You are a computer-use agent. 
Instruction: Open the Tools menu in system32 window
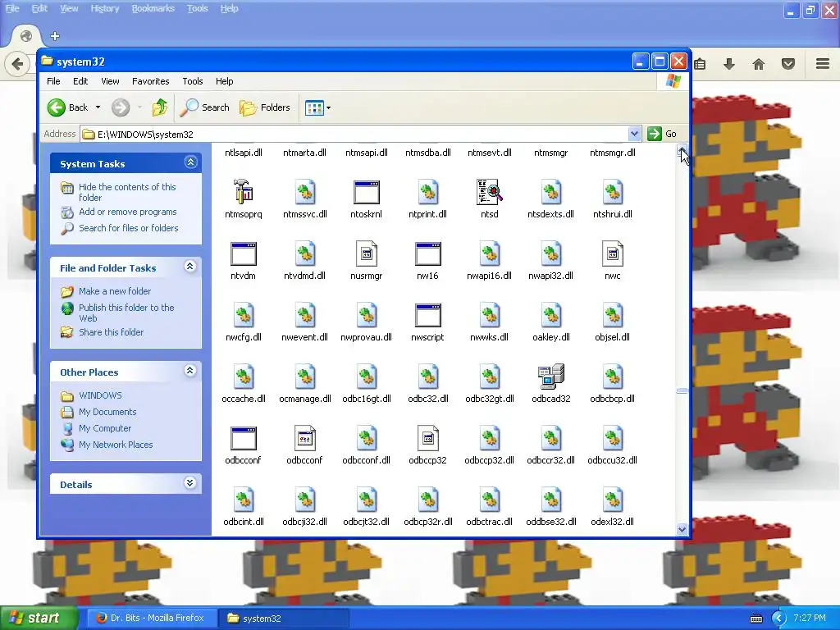click(x=192, y=81)
